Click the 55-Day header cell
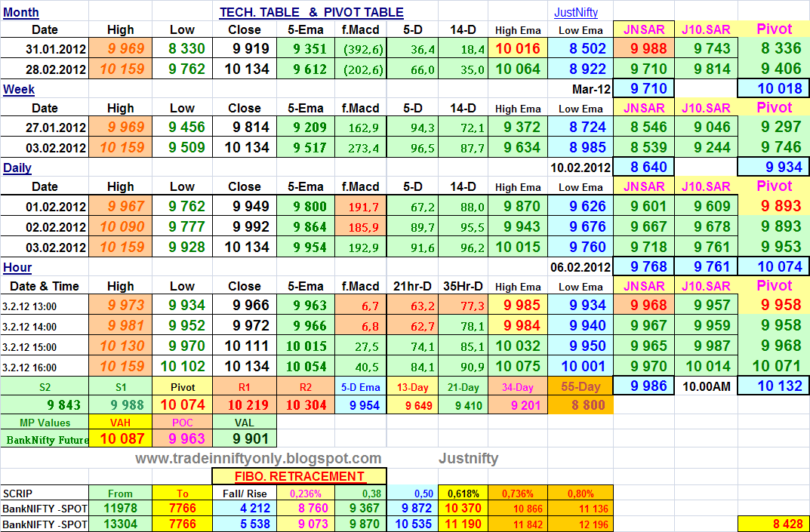The image size is (810, 532). 580,387
